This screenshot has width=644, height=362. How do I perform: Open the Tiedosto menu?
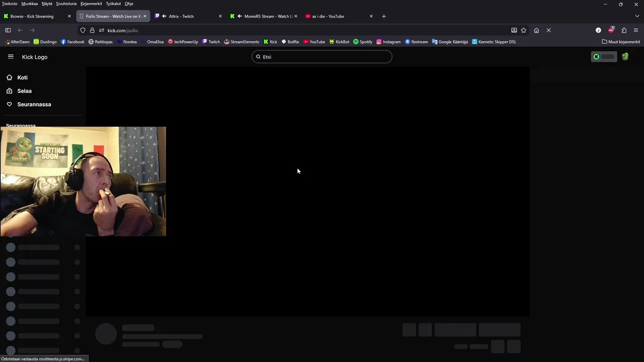point(10,4)
